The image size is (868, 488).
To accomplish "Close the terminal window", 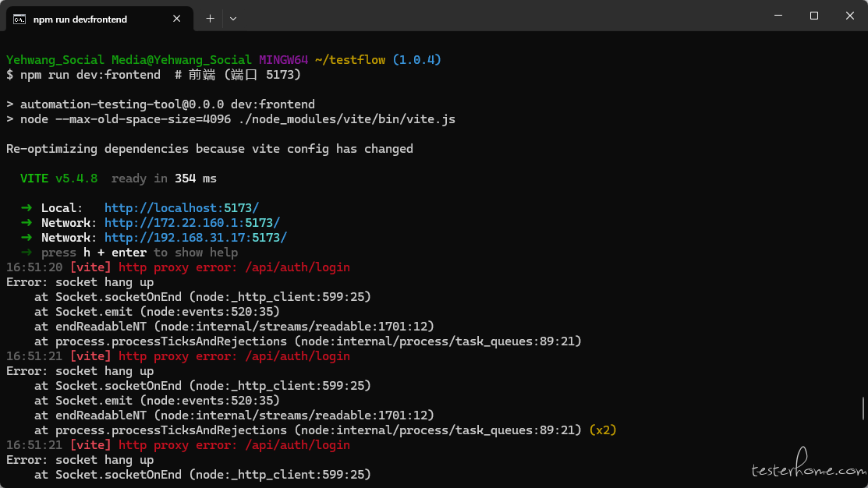I will click(849, 16).
